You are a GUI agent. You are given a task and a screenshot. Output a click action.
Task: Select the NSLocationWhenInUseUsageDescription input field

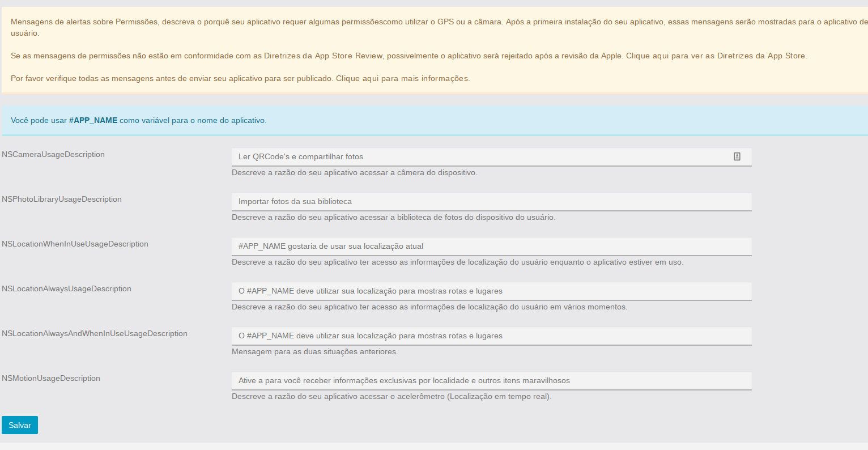(491, 246)
